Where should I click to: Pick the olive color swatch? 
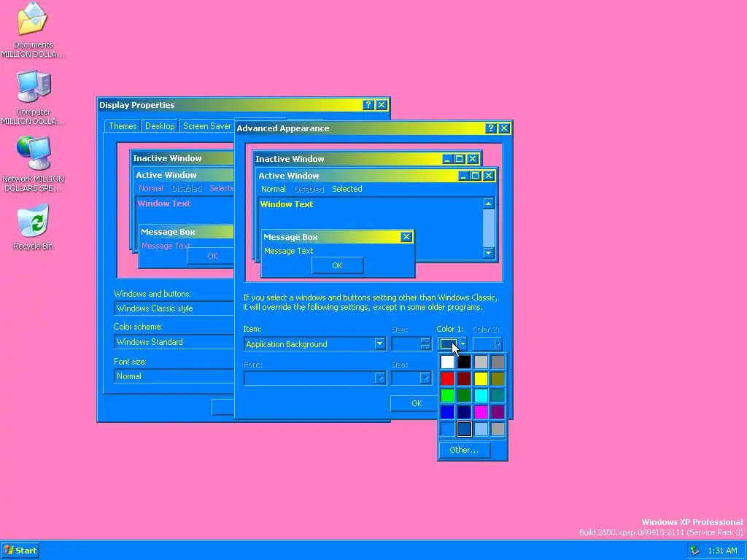click(x=498, y=378)
